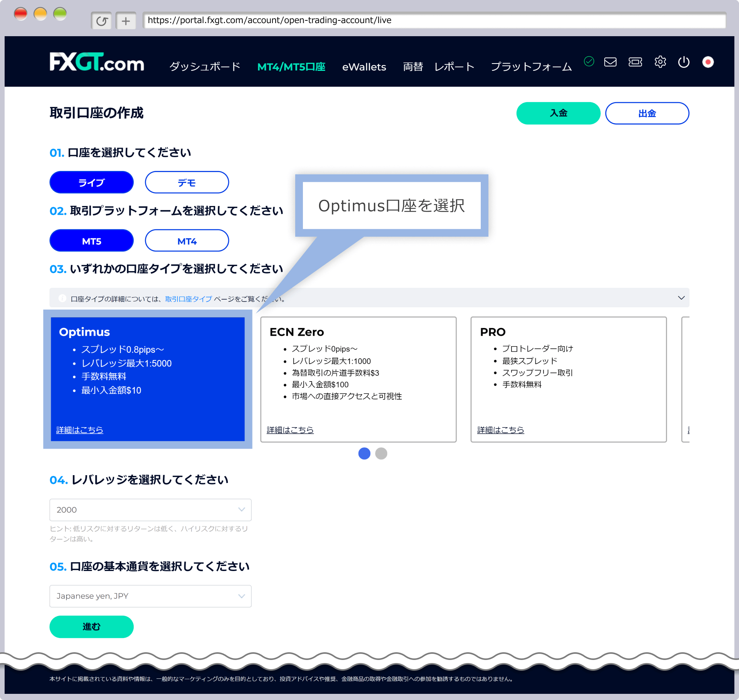
Task: Select the PRO account type card
Action: coord(568,379)
